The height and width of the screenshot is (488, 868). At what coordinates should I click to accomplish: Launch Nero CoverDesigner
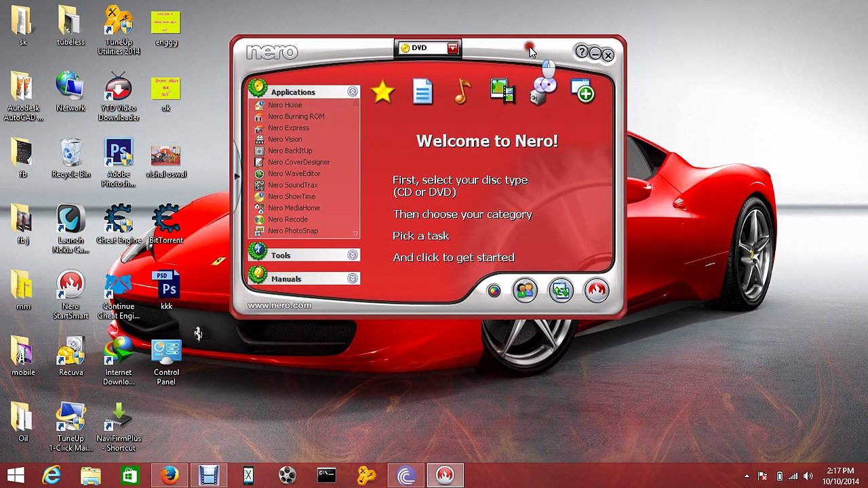point(298,163)
